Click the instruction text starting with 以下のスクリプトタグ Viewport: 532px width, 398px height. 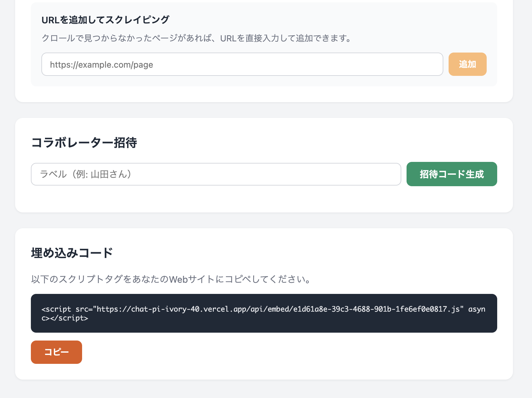click(171, 279)
